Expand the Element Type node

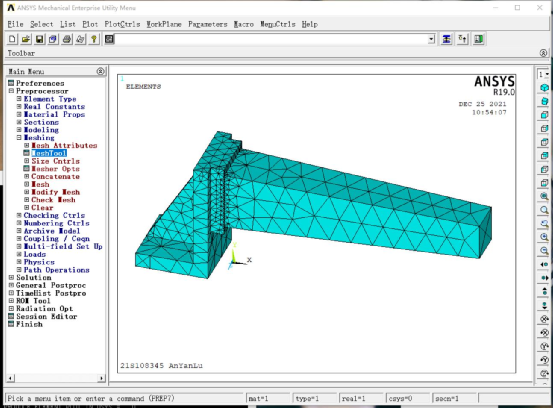(x=19, y=99)
